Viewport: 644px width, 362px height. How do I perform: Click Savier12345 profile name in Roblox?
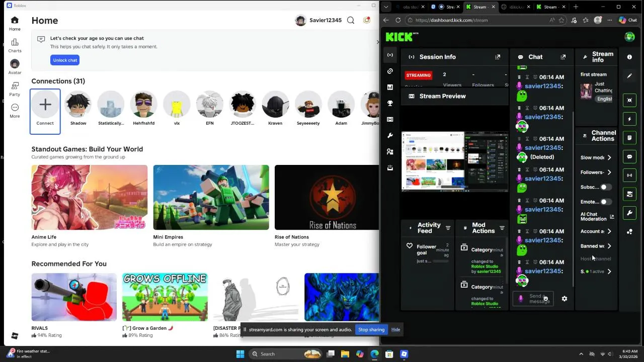pyautogui.click(x=326, y=20)
